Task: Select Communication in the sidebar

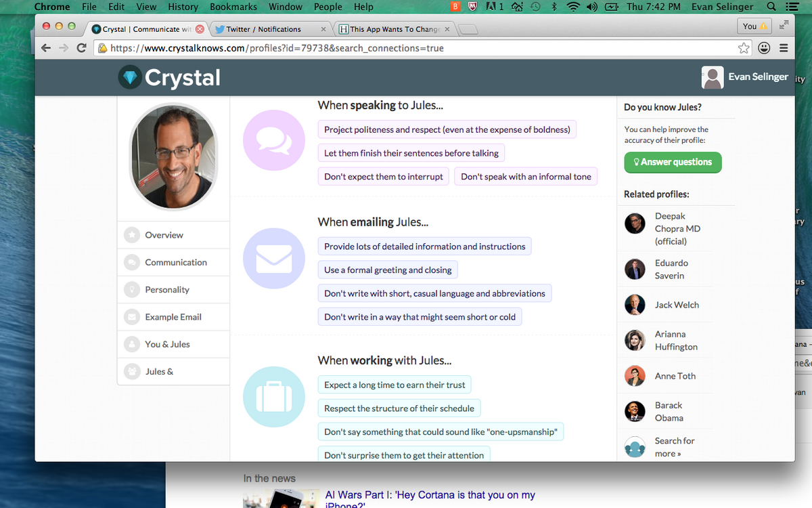Action: point(175,262)
